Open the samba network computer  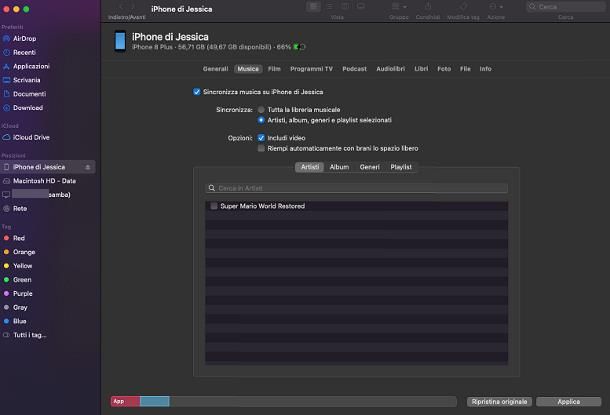(x=41, y=194)
